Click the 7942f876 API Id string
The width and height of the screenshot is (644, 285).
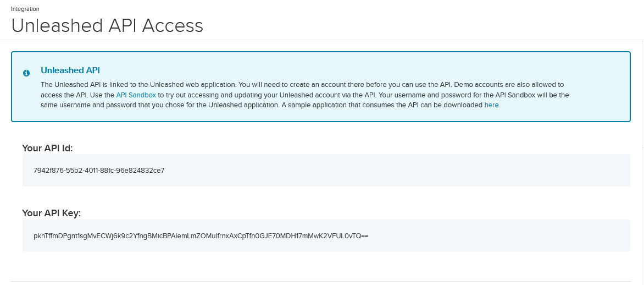pyautogui.click(x=99, y=170)
